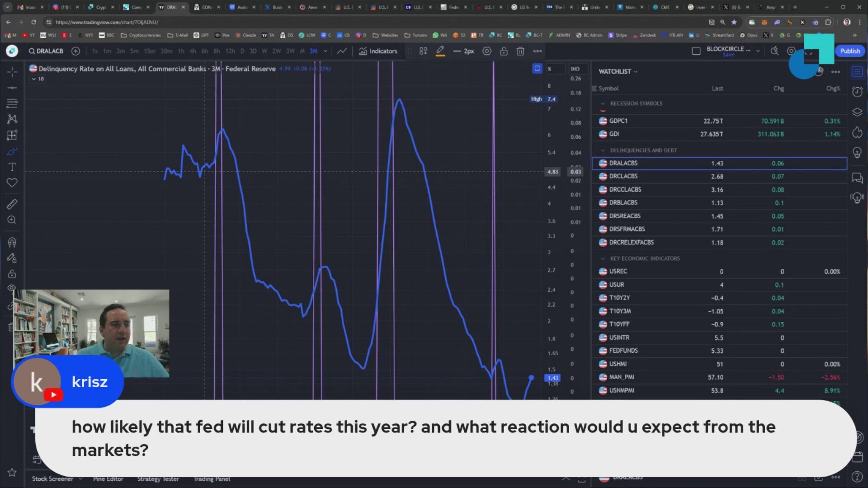
Task: Click the Zoom In tool
Action: 12,220
